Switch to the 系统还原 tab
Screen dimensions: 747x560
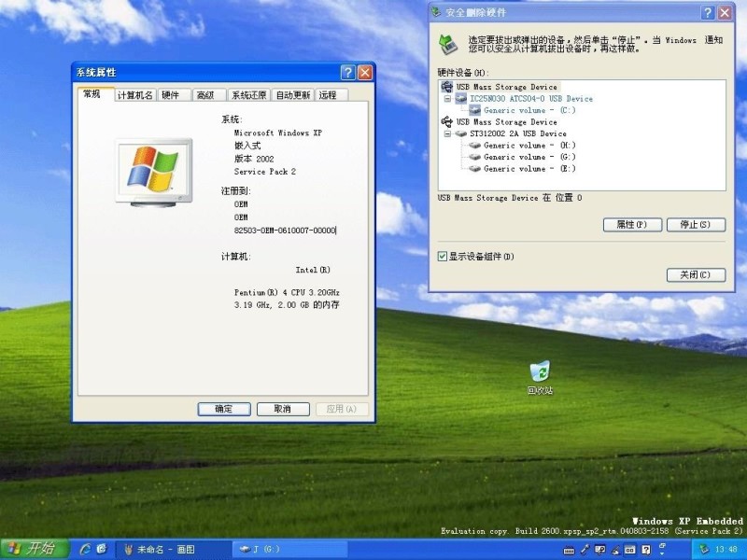[x=248, y=95]
